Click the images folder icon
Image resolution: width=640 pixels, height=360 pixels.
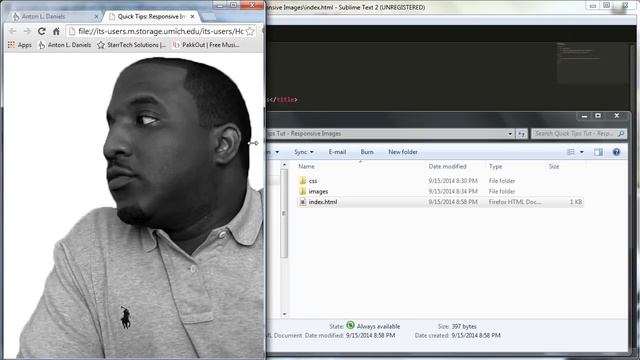coord(302,191)
